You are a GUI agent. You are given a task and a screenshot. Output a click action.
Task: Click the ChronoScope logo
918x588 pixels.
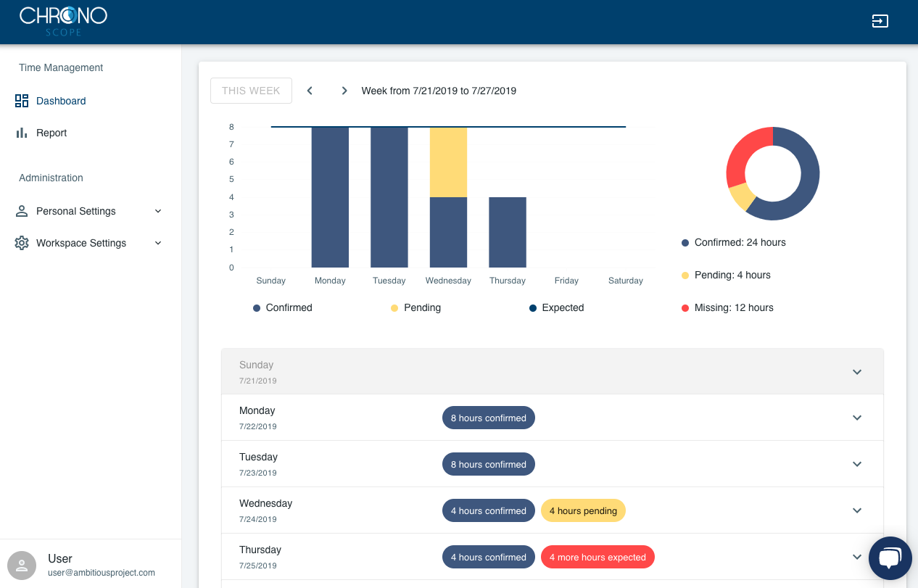tap(63, 21)
